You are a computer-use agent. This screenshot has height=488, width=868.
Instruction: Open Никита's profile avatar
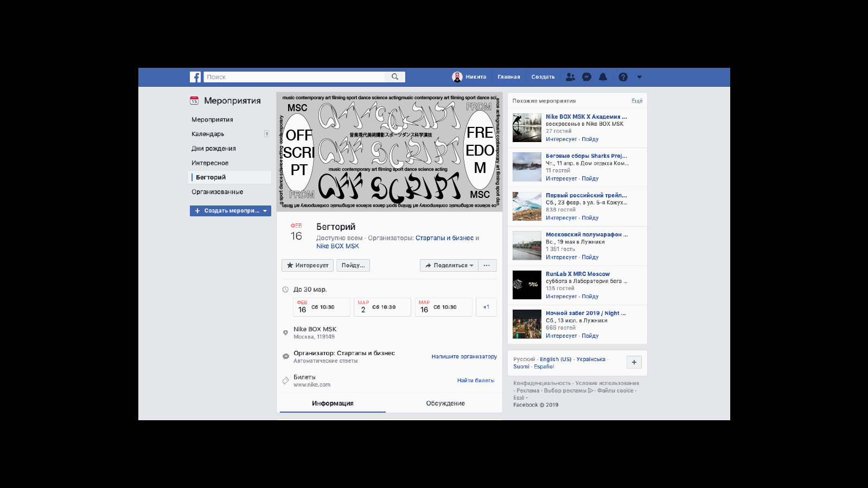coord(457,77)
